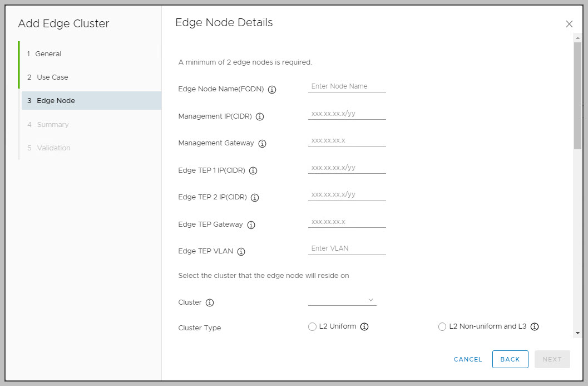Open info tooltip for Edge TEP 1 IP(CIDR)
Image resolution: width=588 pixels, height=386 pixels.
[253, 171]
